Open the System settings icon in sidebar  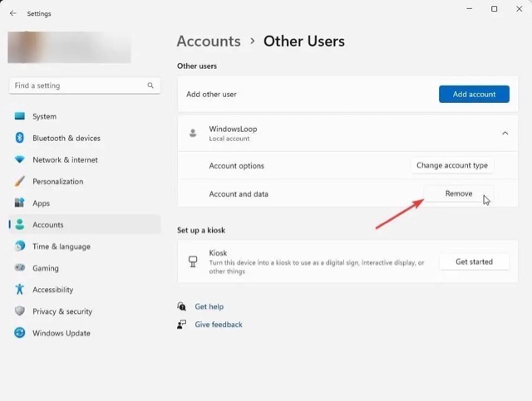point(20,116)
